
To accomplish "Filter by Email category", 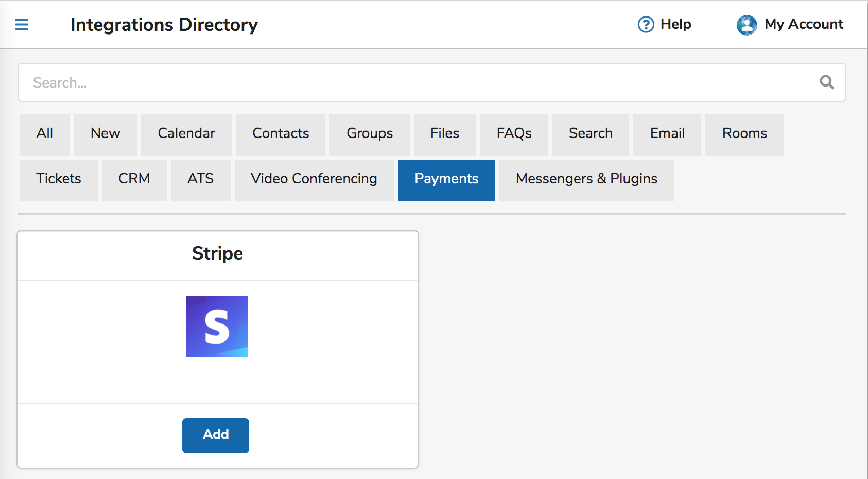I will coord(667,134).
